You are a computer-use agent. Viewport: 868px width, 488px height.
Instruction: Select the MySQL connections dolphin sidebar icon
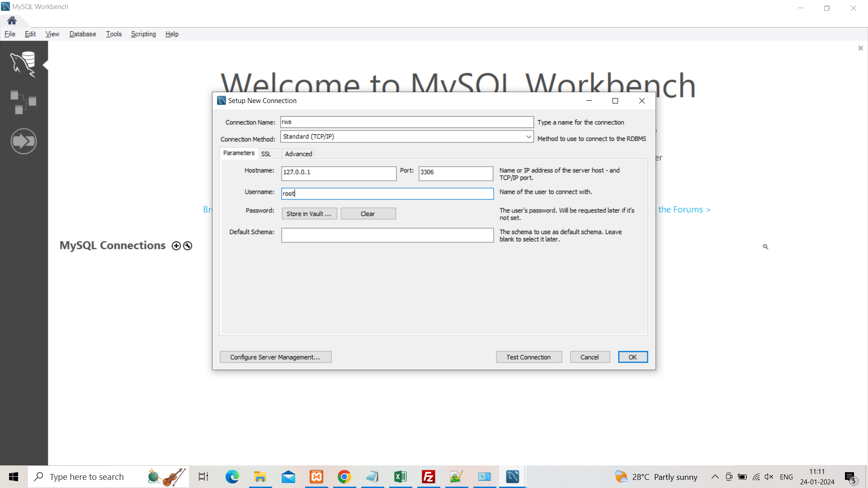click(23, 64)
